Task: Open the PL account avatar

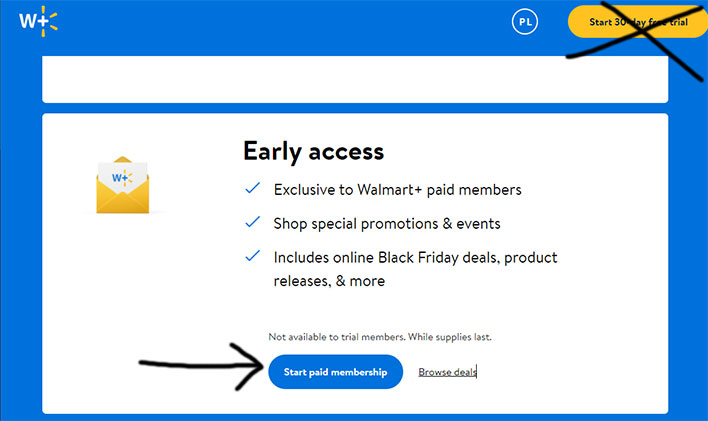Action: (525, 21)
